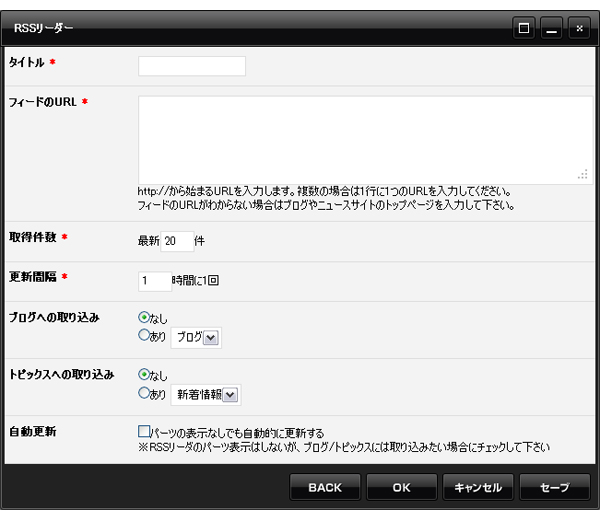The image size is (600, 530).
Task: Click the 時間に1回 text
Action: click(196, 280)
